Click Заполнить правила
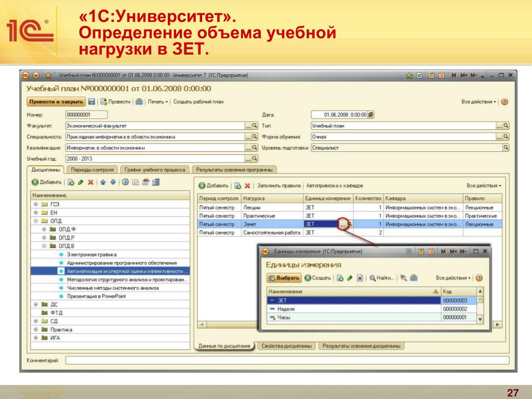Screen dimensions: 532x399 point(279,185)
